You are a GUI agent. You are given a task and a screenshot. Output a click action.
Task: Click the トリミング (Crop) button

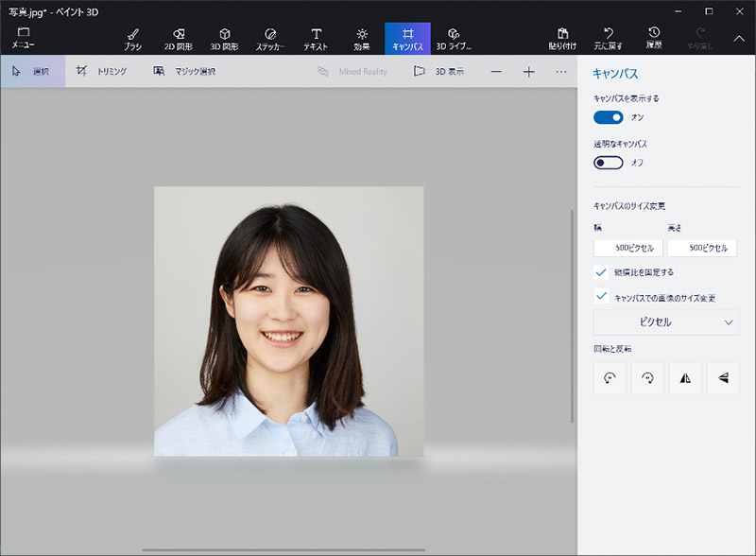102,72
